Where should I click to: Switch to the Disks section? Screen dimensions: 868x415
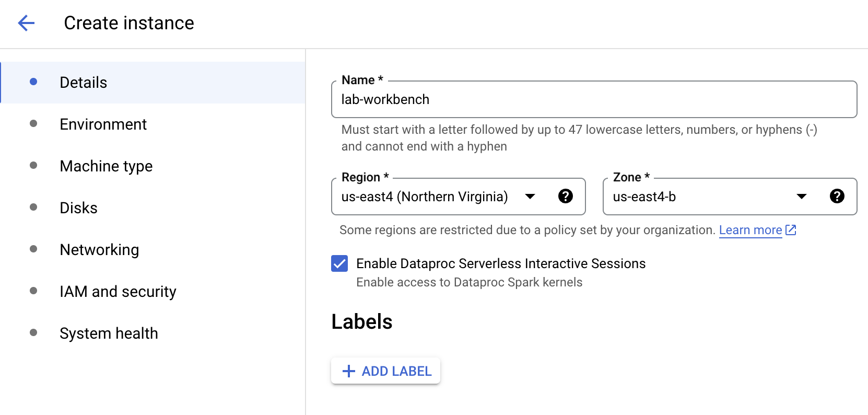[x=78, y=208]
